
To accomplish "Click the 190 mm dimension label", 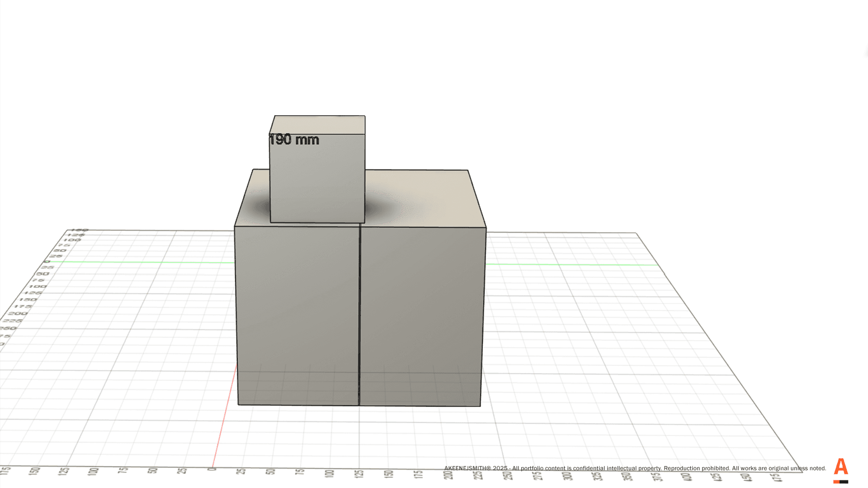I will pos(294,140).
